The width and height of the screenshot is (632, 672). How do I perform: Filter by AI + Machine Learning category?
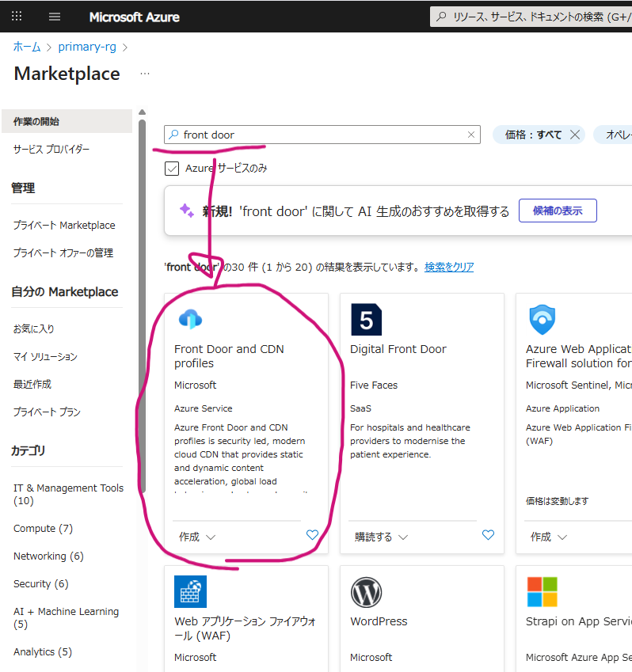[x=66, y=617]
